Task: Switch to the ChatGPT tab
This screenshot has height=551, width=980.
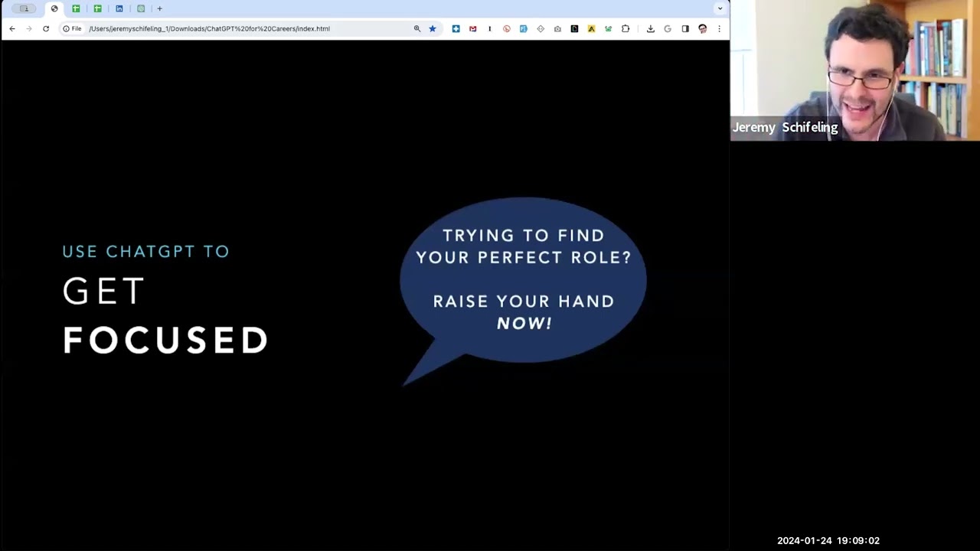Action: [141, 8]
